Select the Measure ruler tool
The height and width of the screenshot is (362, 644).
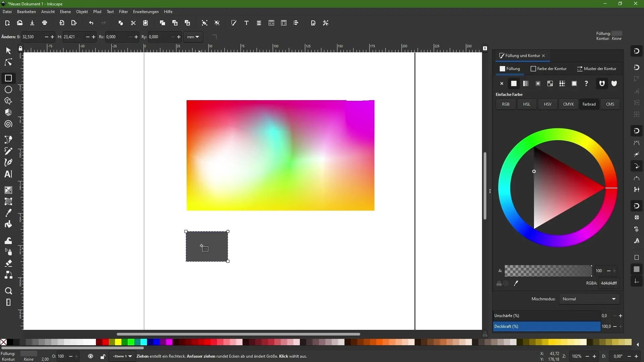click(x=8, y=302)
